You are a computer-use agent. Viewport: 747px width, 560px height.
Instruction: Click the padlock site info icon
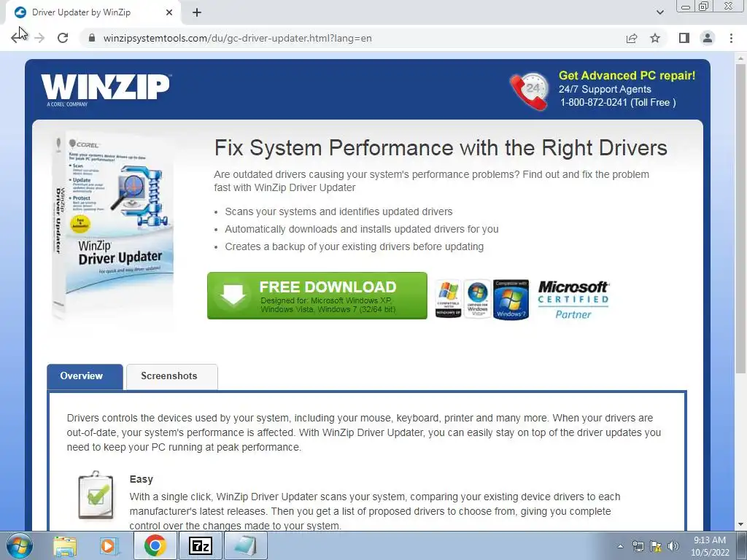point(92,38)
